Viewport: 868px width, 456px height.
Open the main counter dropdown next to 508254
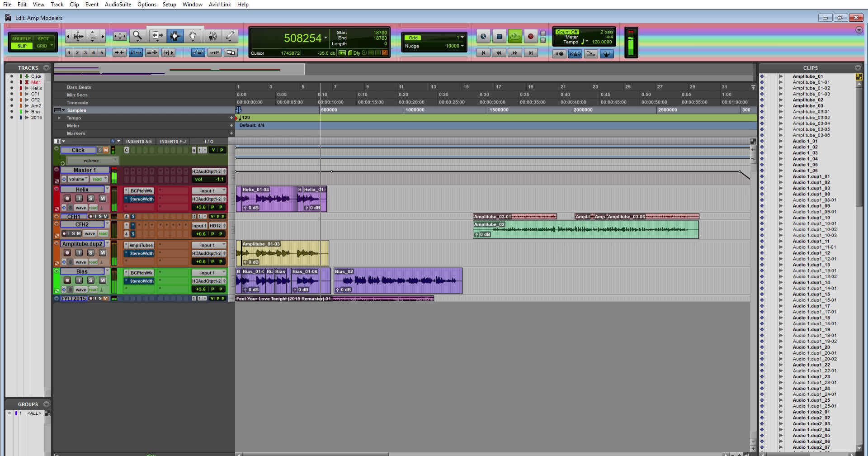325,38
